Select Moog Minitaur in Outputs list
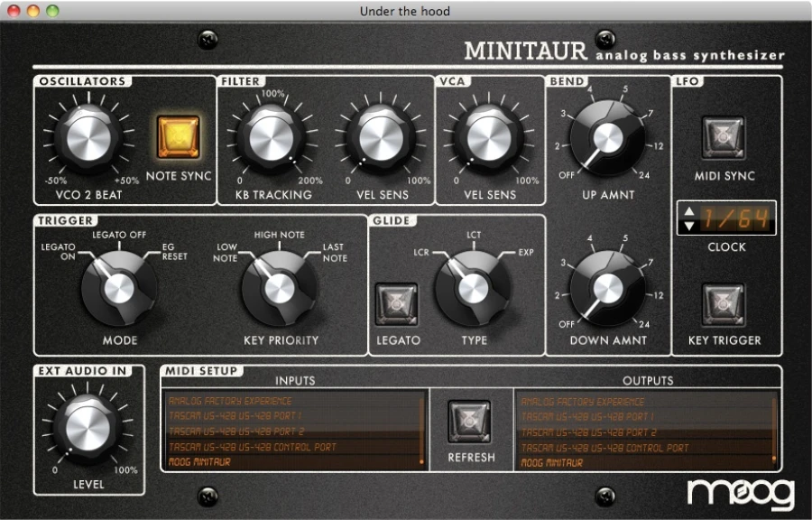The height and width of the screenshot is (520, 812). pos(646,462)
